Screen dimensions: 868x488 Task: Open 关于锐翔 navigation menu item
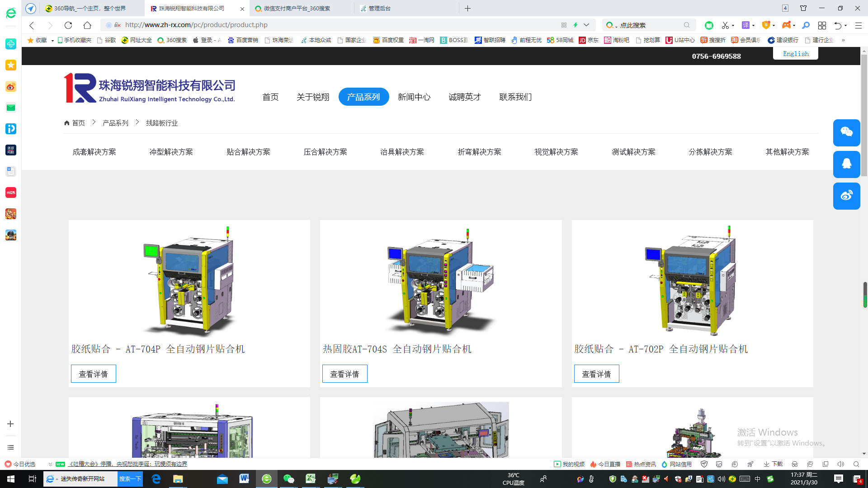[313, 97]
